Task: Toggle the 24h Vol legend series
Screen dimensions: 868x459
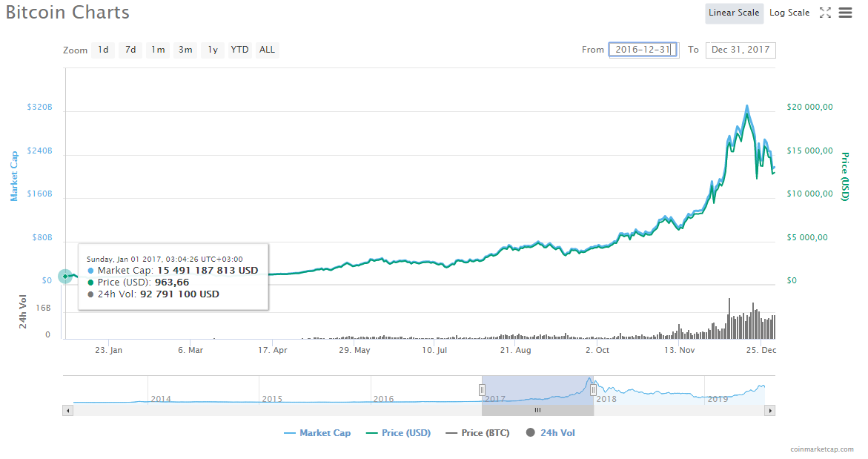Action: pos(551,433)
